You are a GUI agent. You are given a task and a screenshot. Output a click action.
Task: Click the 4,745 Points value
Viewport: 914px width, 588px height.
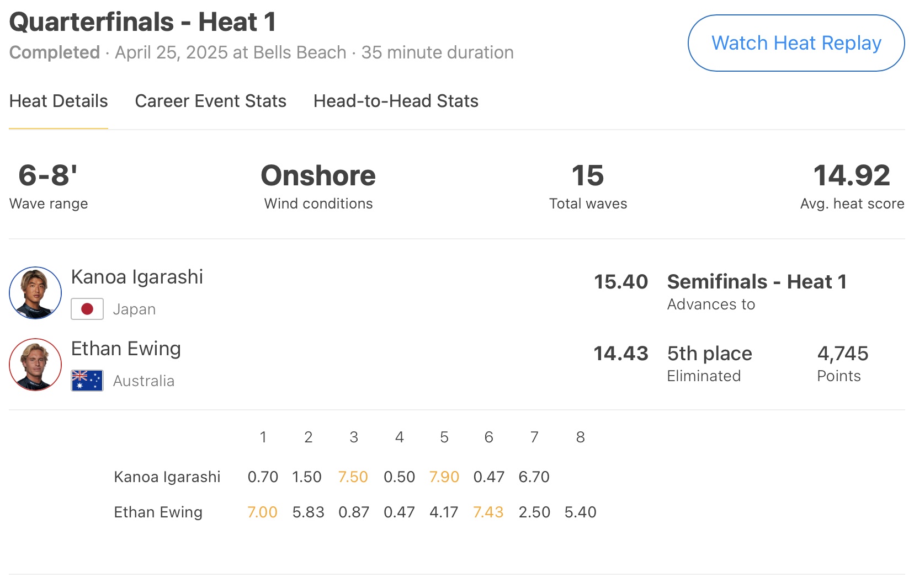click(842, 354)
